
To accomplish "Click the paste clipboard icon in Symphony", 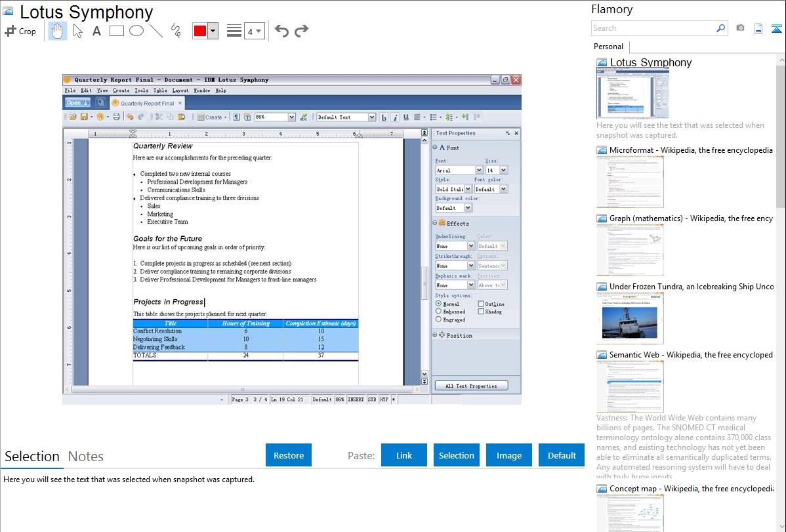I will click(182, 117).
